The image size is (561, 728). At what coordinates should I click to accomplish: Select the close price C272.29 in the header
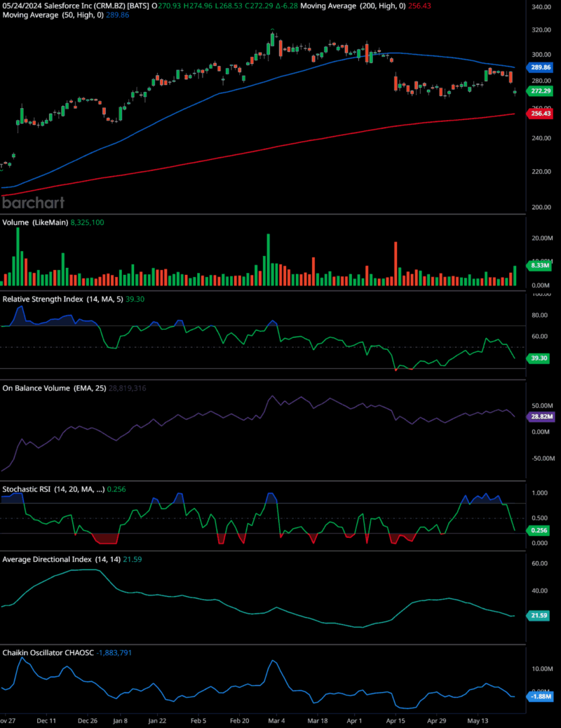(x=259, y=6)
